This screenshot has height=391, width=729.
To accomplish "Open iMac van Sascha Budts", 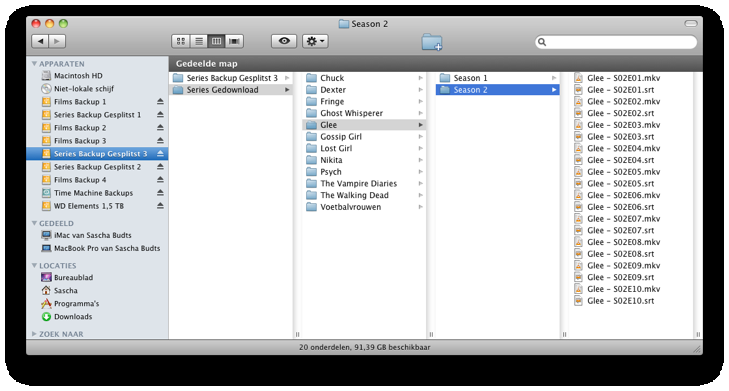I will click(x=97, y=235).
